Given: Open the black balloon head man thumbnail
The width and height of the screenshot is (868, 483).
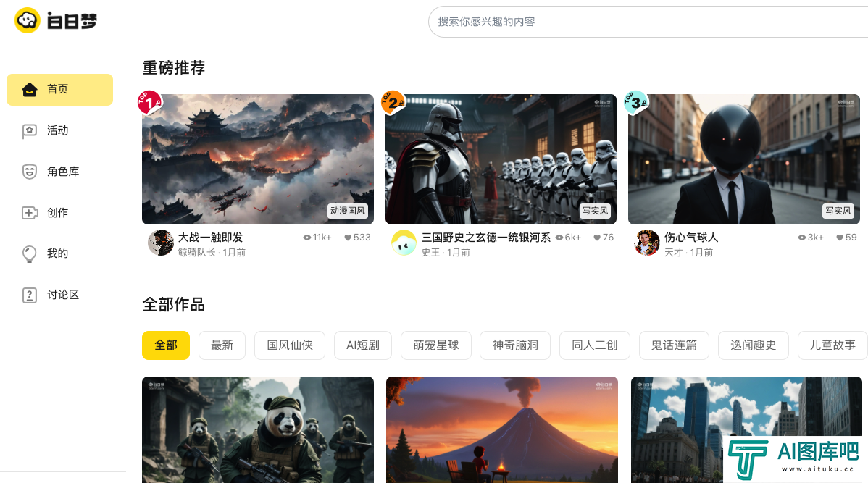Looking at the screenshot, I should [744, 159].
